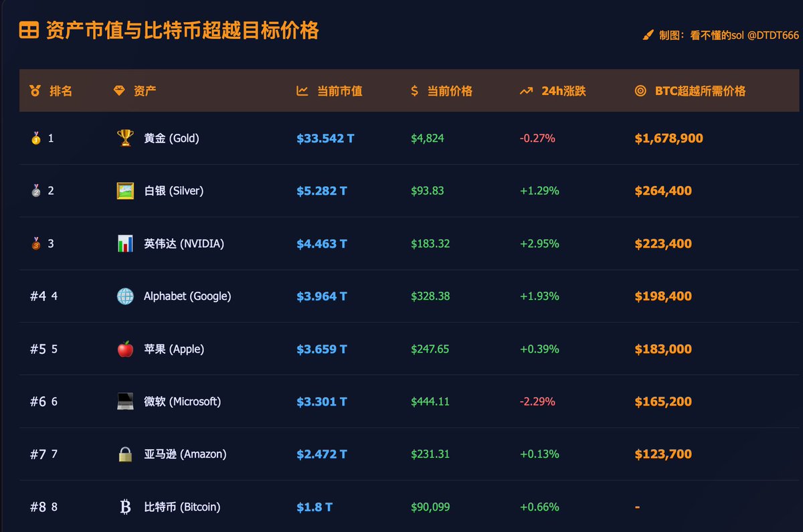Click the trend arrow icon in 24h涨跌 header
Viewport: 803px width, 532px height.
click(526, 91)
